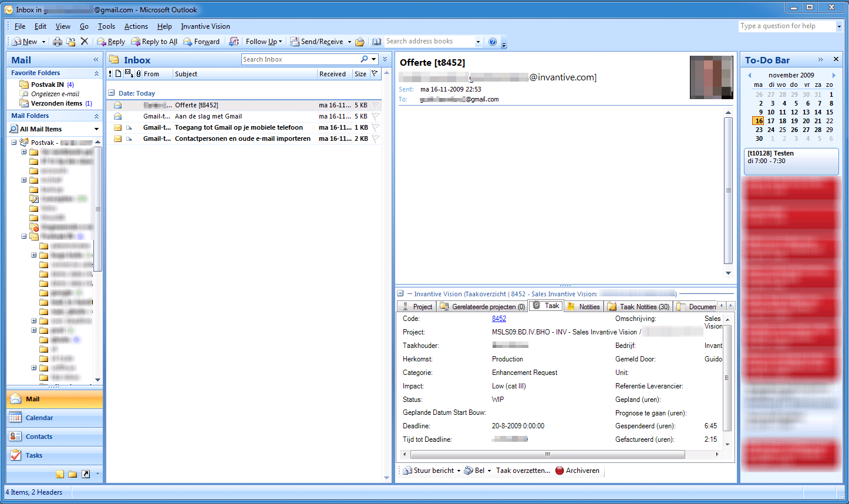Collapse the Date: Today group

[x=111, y=93]
